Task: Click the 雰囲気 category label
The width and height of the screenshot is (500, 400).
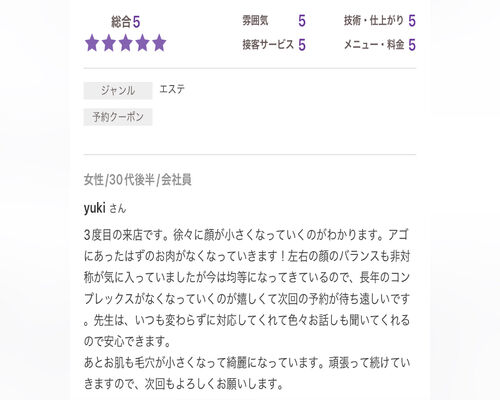Action: [255, 21]
